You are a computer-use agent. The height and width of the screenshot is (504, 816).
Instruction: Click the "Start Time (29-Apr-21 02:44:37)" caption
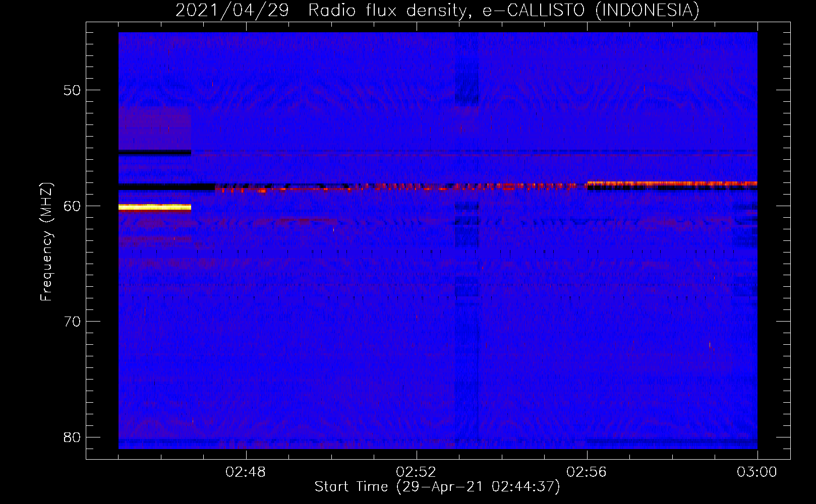coord(437,487)
